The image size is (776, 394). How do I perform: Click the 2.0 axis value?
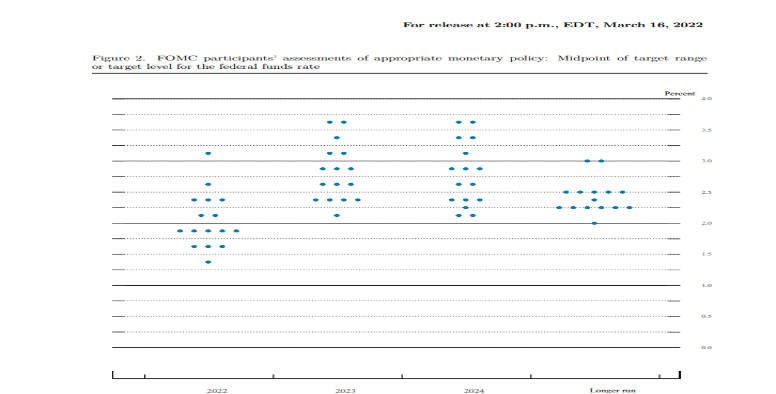tap(706, 223)
